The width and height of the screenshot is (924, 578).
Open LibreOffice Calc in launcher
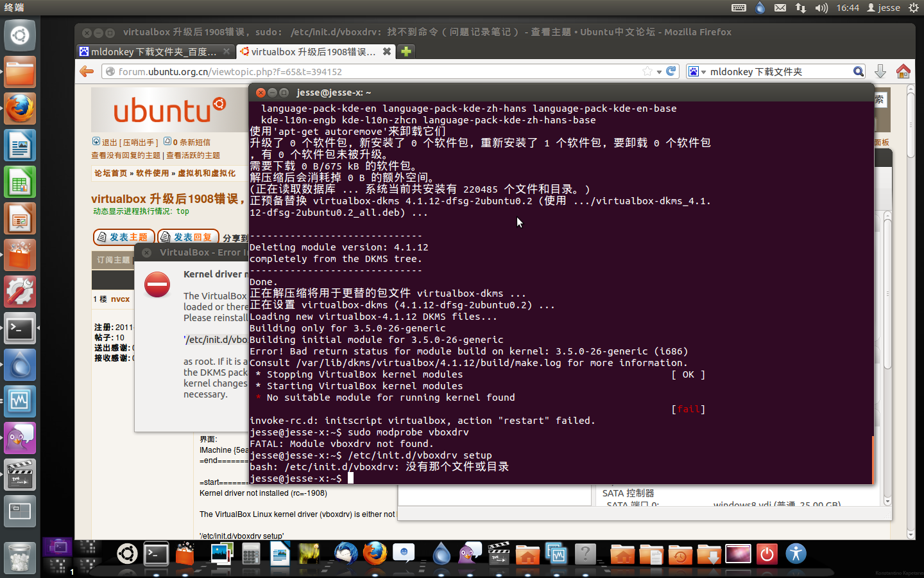19,182
